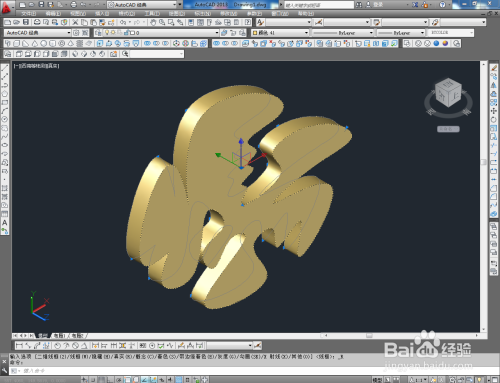
Task: Select the Pan hand tool
Action: point(153,22)
